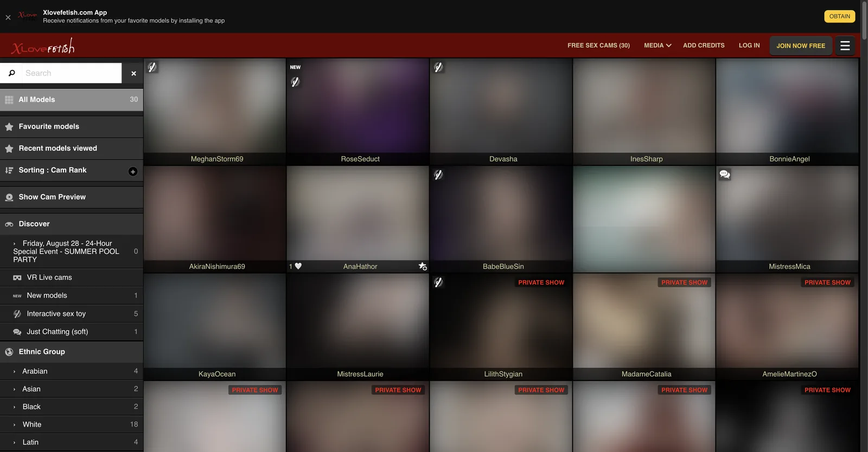Select FREE SEX CAMS (30) menu

point(598,46)
